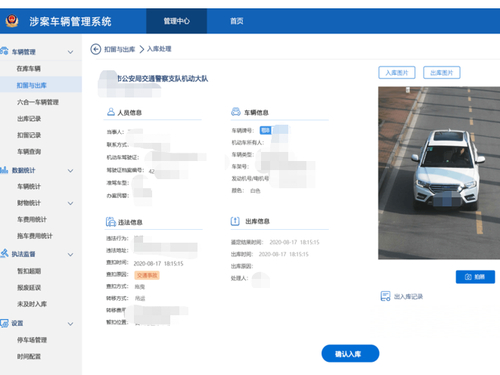
Task: Collapse the 车辆管理 menu chevron
Action: tap(70, 52)
